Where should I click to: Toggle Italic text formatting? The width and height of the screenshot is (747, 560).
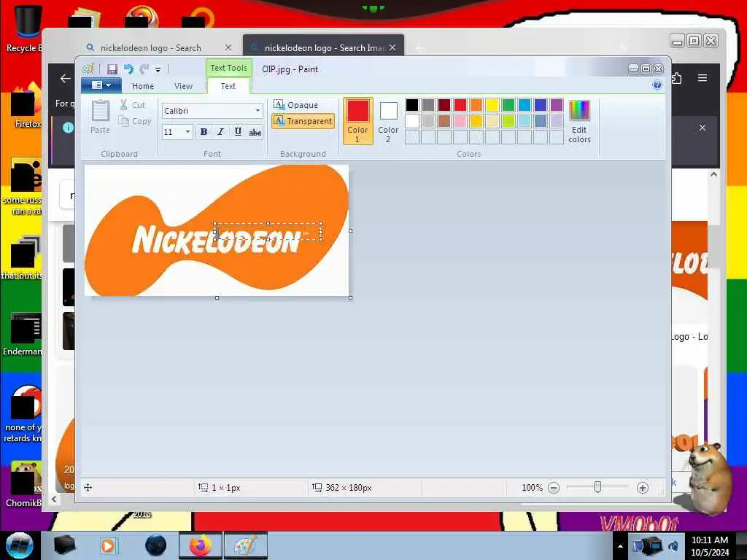tap(220, 132)
